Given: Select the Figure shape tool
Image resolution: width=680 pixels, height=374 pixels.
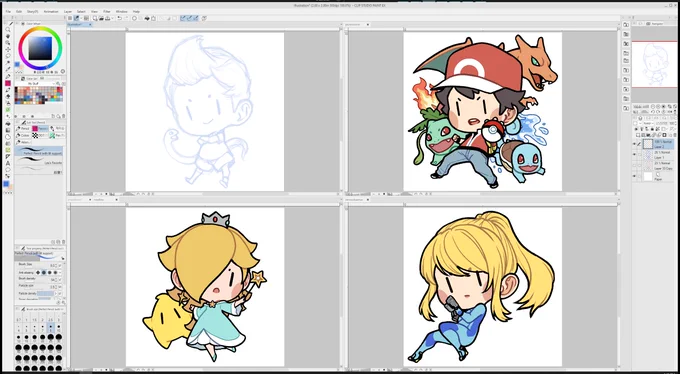Looking at the screenshot, I should [8, 137].
